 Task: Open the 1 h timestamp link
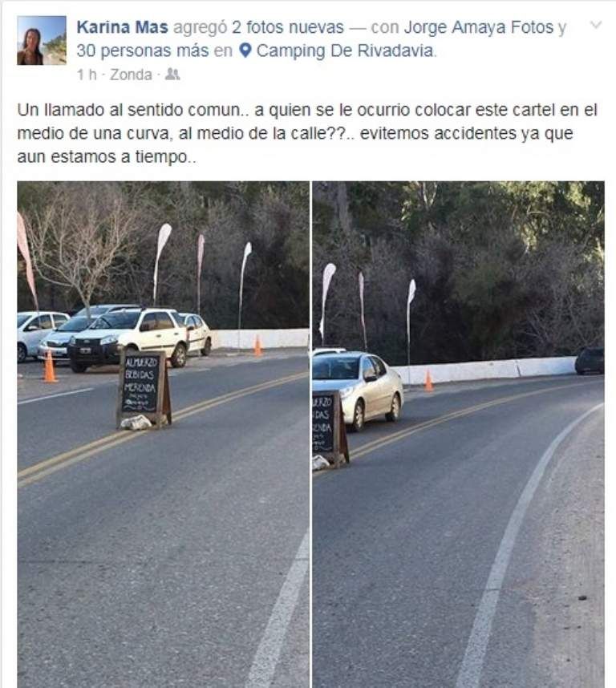[x=87, y=75]
